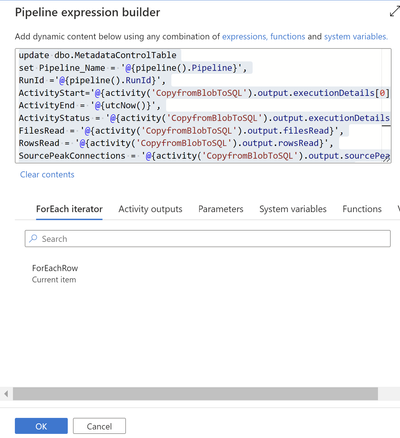Click the horizontal scrollbar thumb at bottom
This screenshot has height=438, width=400.
[195, 394]
